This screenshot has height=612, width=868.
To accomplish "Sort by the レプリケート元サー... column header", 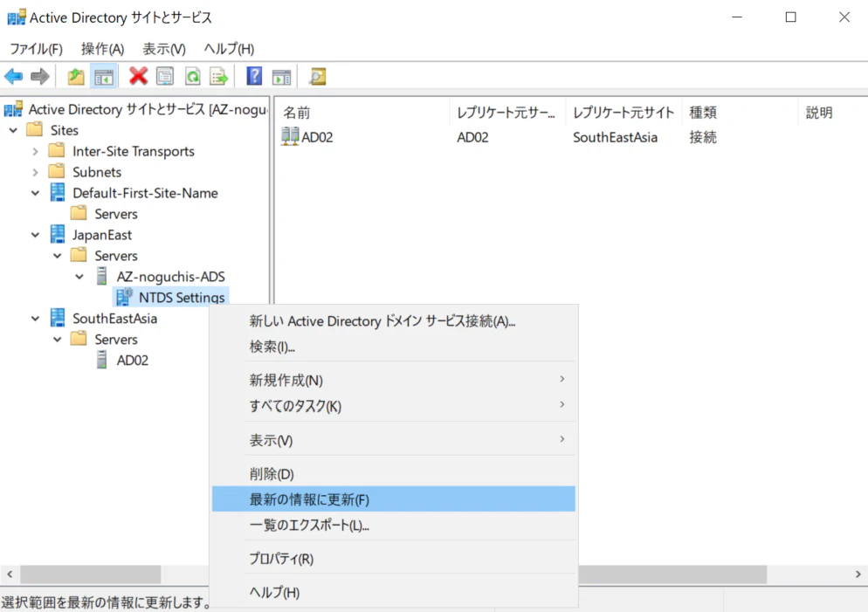I will click(x=507, y=113).
